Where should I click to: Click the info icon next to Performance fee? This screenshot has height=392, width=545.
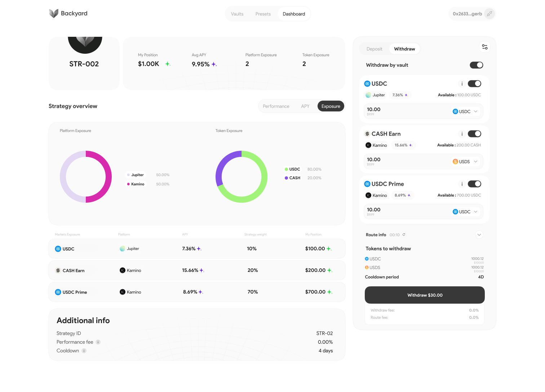[98, 342]
